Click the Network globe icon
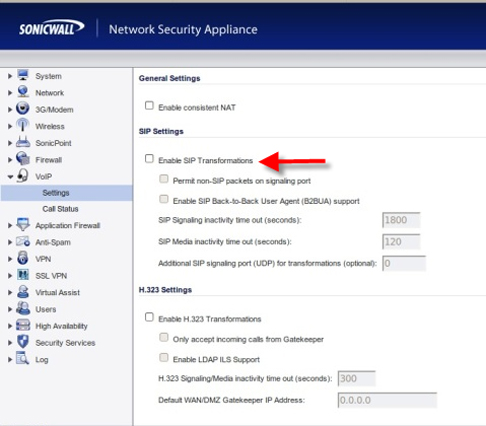Image resolution: width=486 pixels, height=426 pixels. tap(23, 92)
